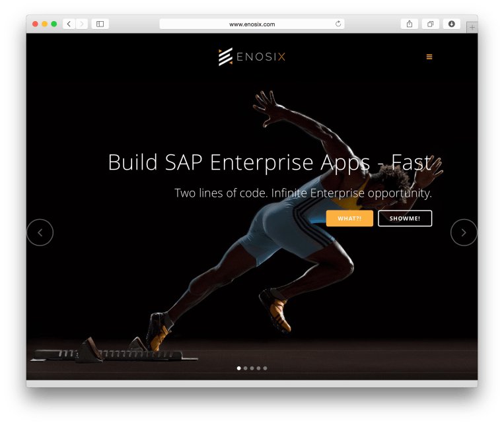Add a new tab with plus button
This screenshot has width=504, height=425.
point(472,27)
